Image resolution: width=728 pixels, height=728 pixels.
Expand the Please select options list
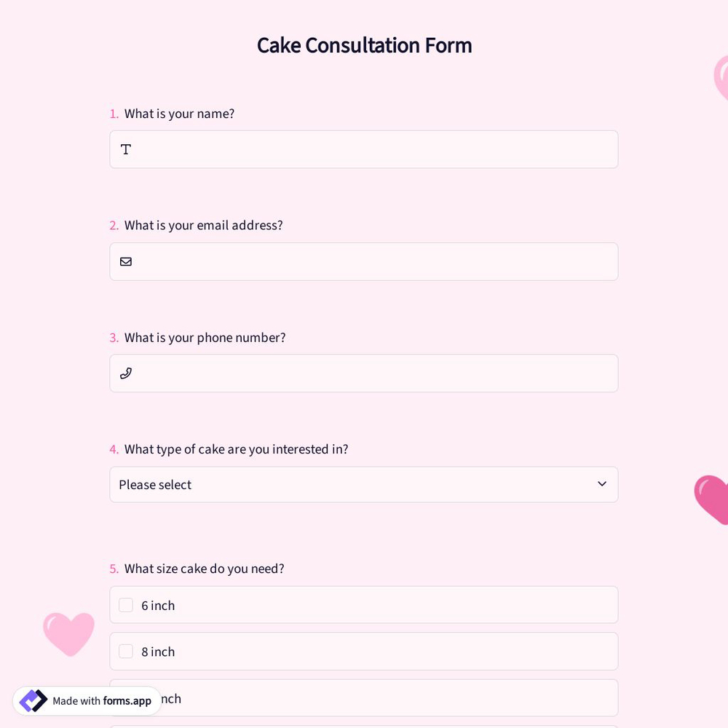point(364,484)
